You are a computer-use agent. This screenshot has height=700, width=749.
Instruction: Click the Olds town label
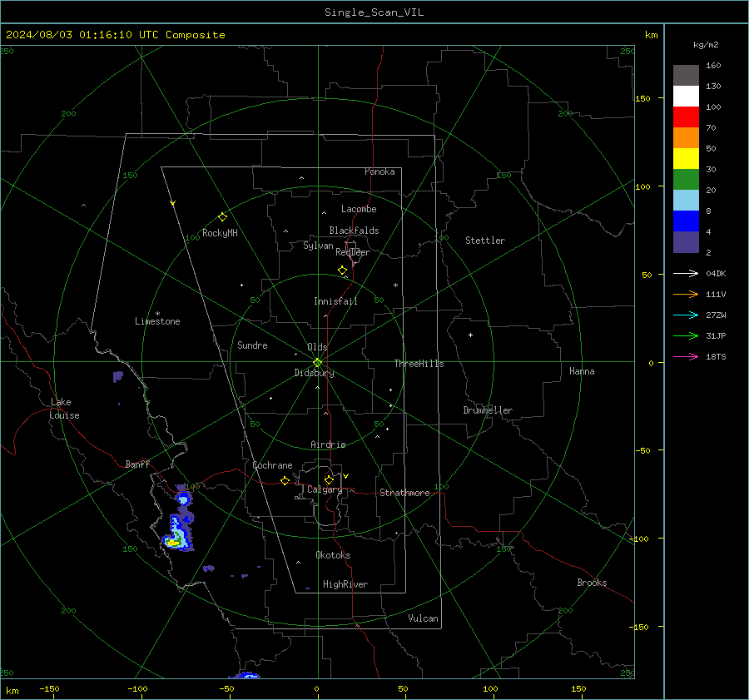(x=317, y=347)
